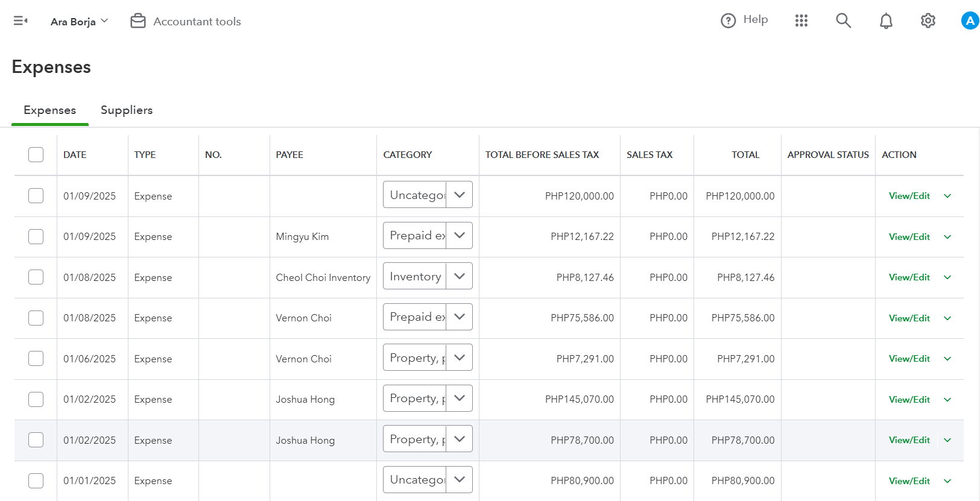The image size is (980, 501).
Task: Tick the select-all checkbox in table header
Action: [36, 155]
